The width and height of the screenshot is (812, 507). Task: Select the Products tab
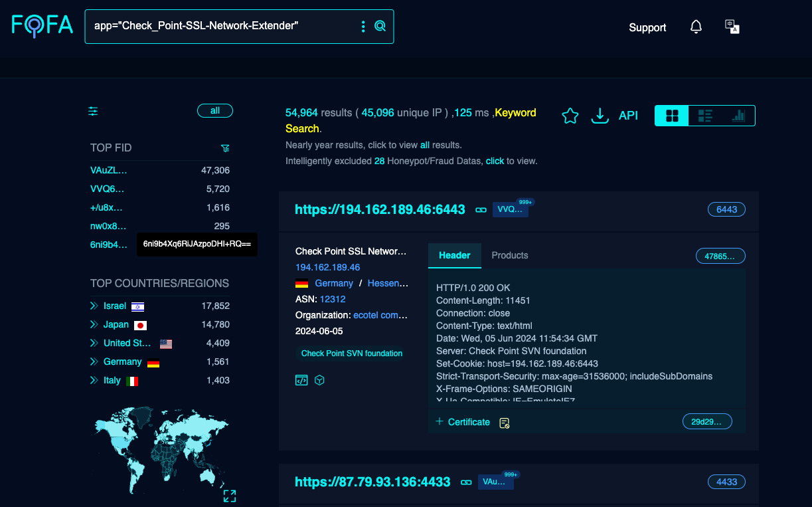coord(510,255)
